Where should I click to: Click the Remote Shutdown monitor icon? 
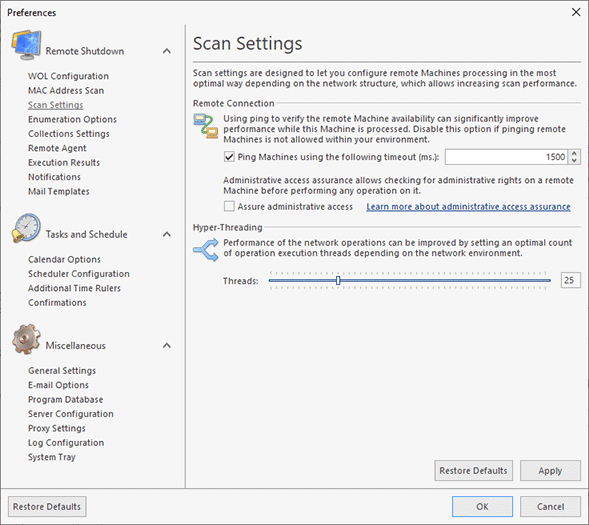pos(26,45)
